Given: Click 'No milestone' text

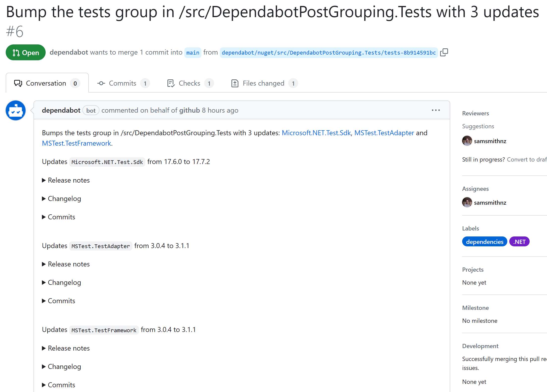Looking at the screenshot, I should 480,321.
